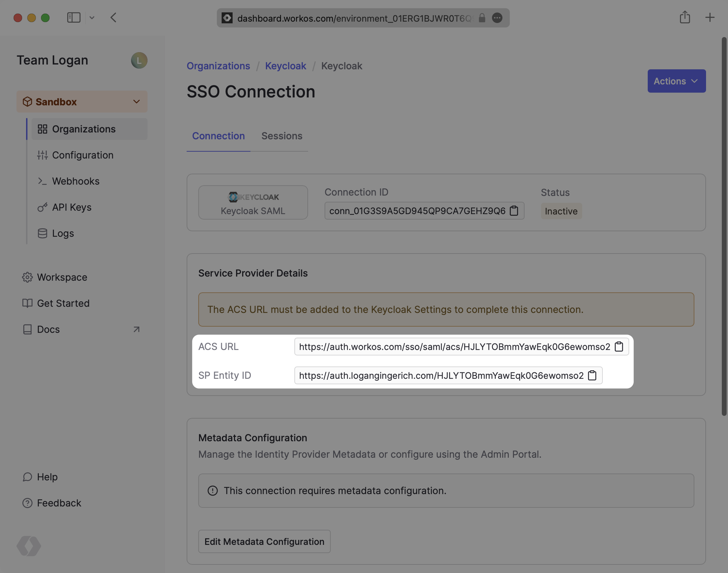The image size is (728, 573).
Task: Open the WorkOS logo at sidebar bottom
Action: [29, 546]
